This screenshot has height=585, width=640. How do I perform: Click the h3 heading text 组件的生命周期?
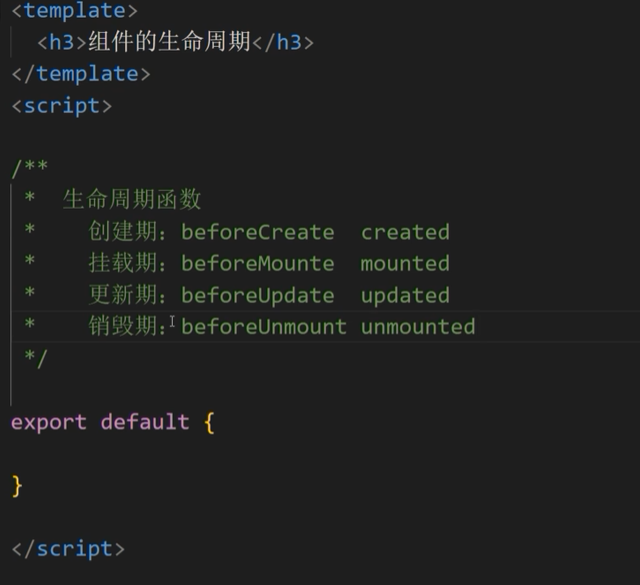click(x=169, y=42)
